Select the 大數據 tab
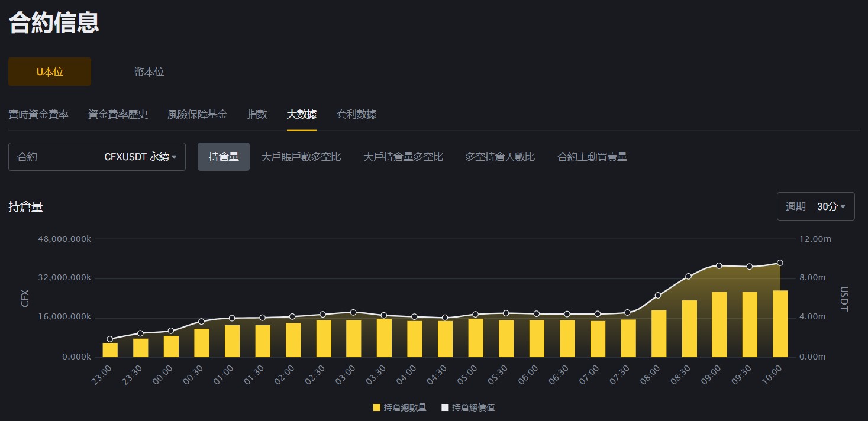Viewport: 868px width, 421px height. 302,114
